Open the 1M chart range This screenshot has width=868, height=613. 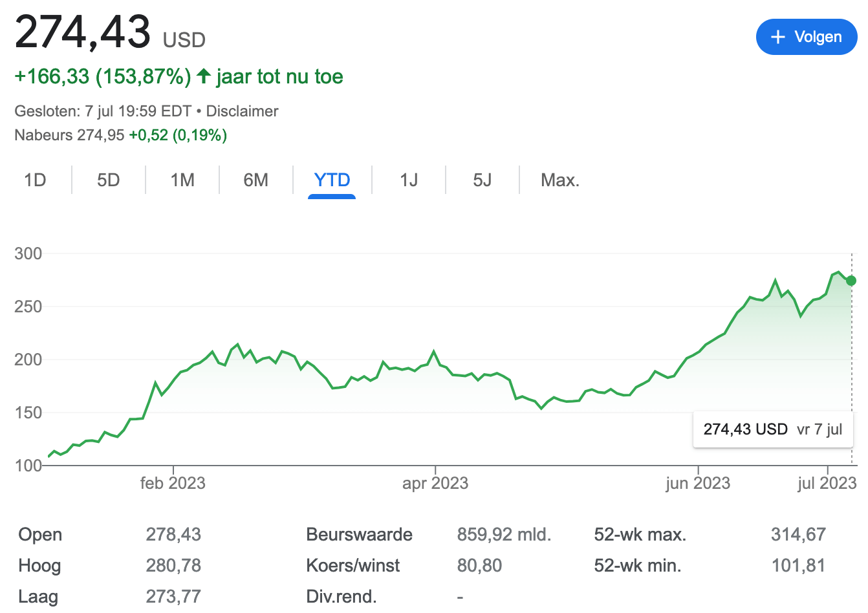coord(182,180)
